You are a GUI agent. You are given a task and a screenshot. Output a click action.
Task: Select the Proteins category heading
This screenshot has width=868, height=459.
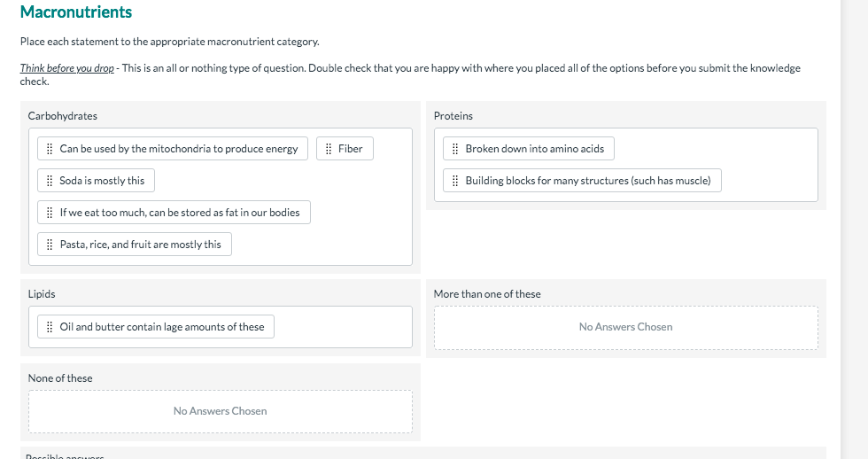click(453, 116)
